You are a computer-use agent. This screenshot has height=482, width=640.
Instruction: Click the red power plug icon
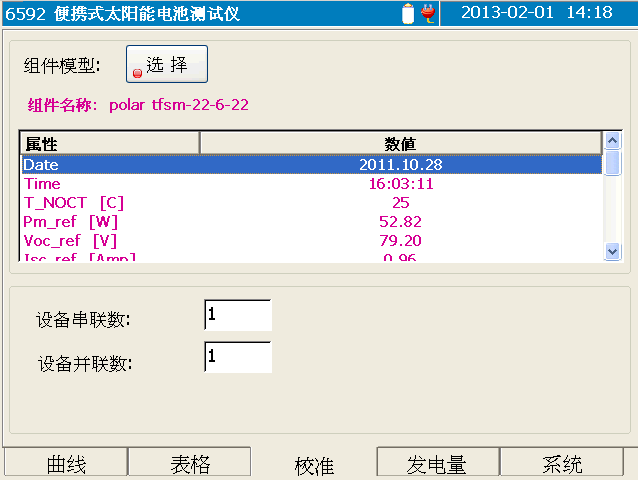click(428, 13)
